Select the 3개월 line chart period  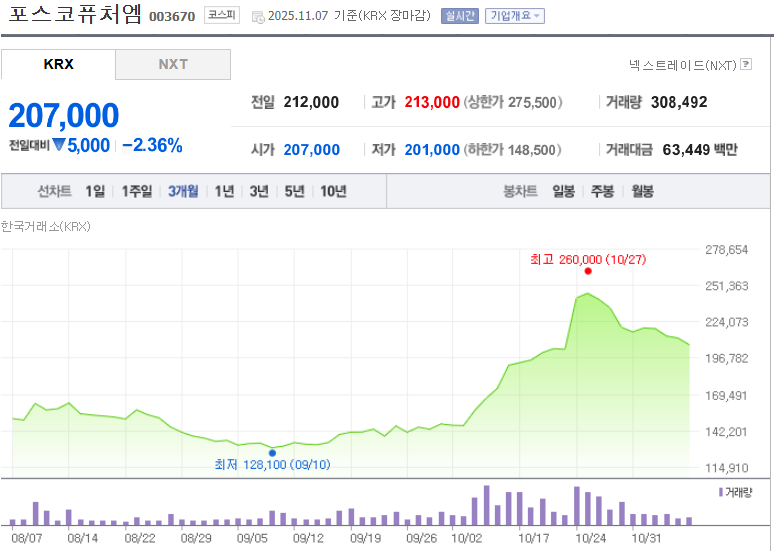183,191
